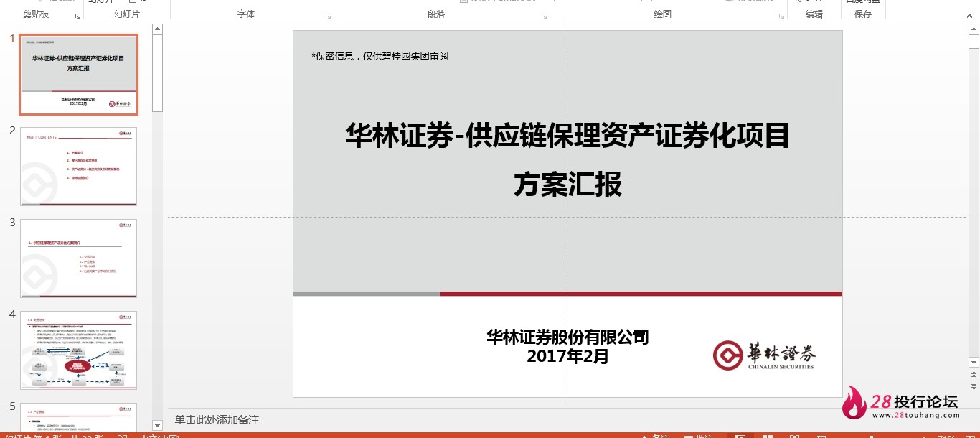Viewport: 980px width, 438px height.
Task: Open the Clipboard (剪贴板) dialog launcher
Action: tap(77, 15)
